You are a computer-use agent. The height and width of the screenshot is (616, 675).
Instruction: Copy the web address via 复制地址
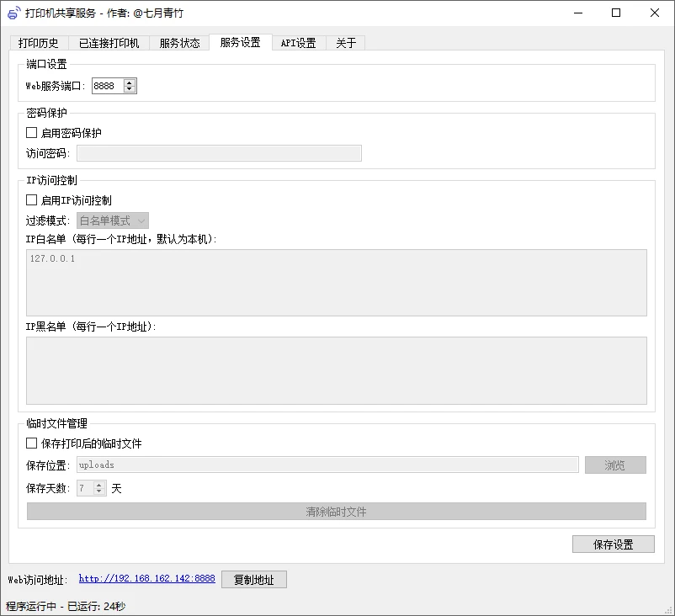click(253, 579)
